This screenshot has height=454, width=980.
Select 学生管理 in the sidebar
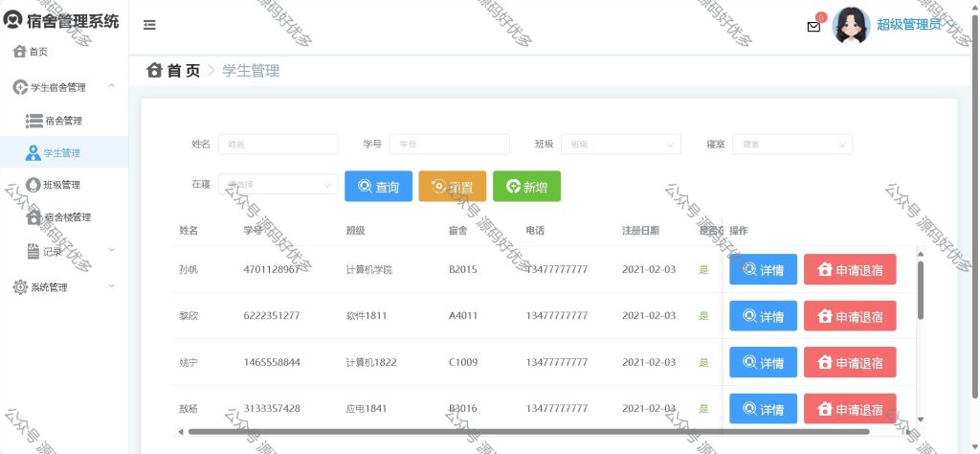coord(64,152)
